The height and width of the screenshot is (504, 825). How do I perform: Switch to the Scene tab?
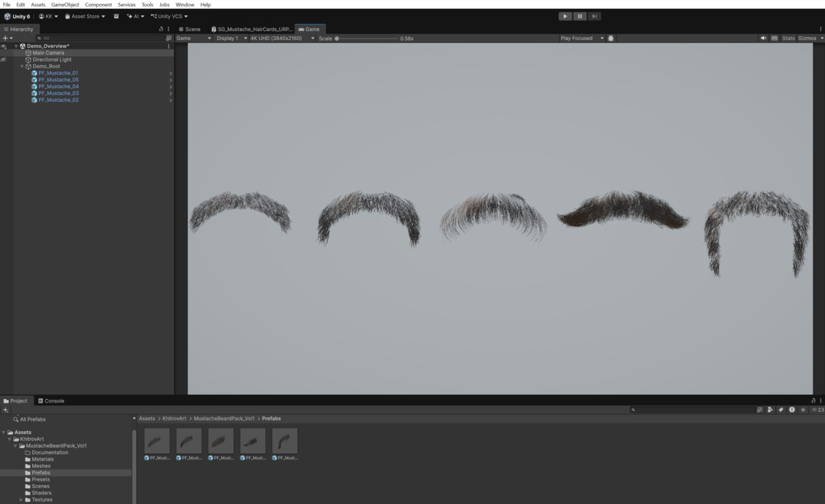[x=190, y=29]
